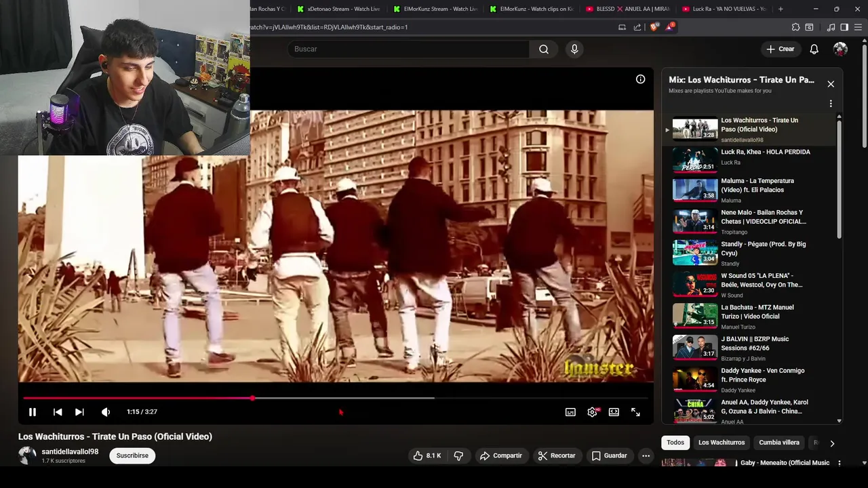Show more filter chips with right arrow
Screen dimensions: 868x488
(x=832, y=443)
